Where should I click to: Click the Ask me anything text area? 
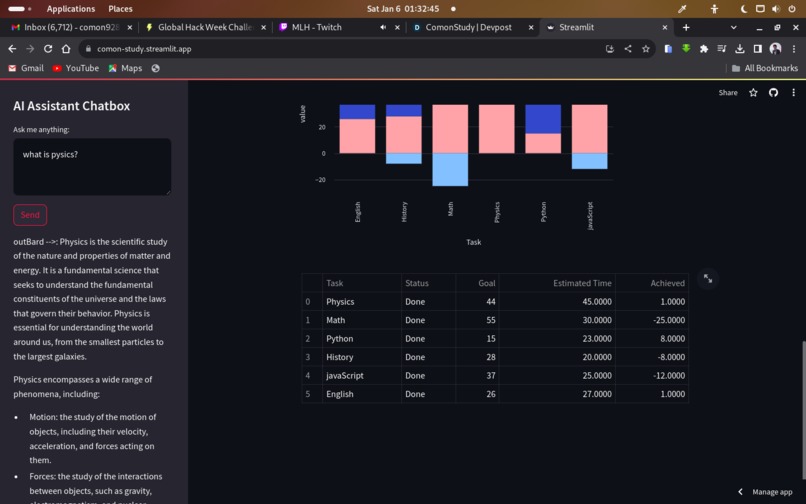92,167
